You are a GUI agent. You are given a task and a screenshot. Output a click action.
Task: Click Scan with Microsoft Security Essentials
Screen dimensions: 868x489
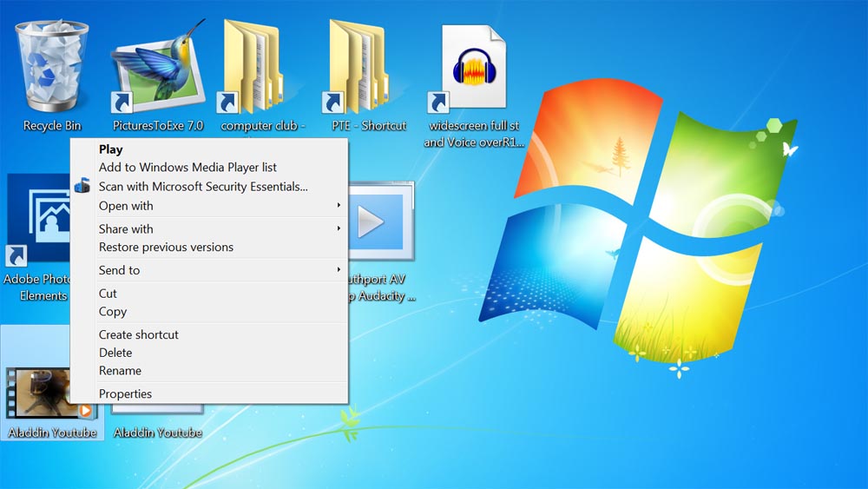tap(209, 187)
